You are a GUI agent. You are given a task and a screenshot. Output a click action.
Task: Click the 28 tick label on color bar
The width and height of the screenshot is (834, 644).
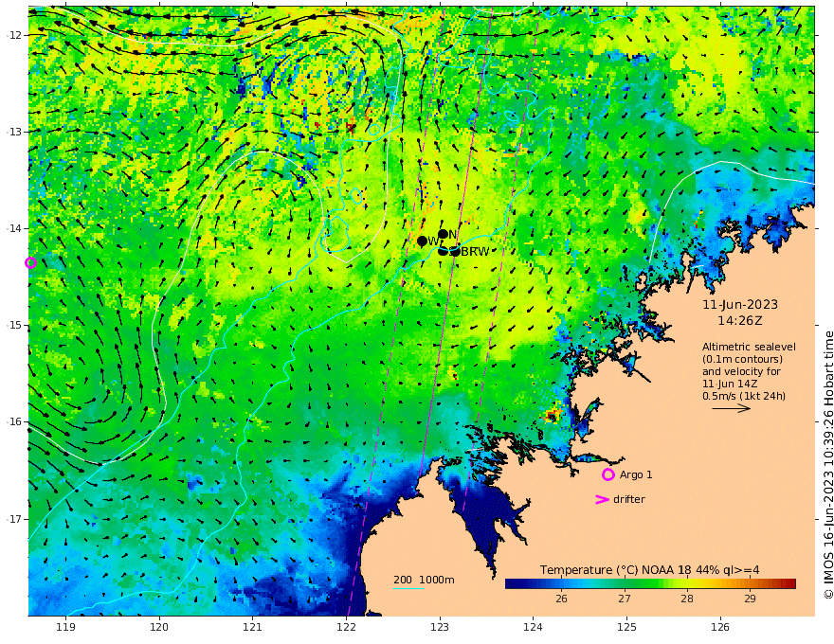pyautogui.click(x=687, y=599)
